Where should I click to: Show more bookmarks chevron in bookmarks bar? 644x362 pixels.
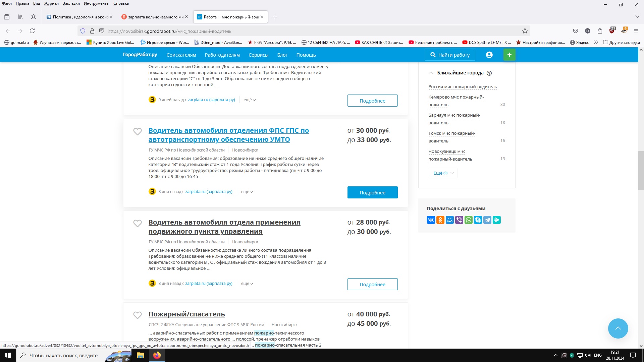point(596,42)
